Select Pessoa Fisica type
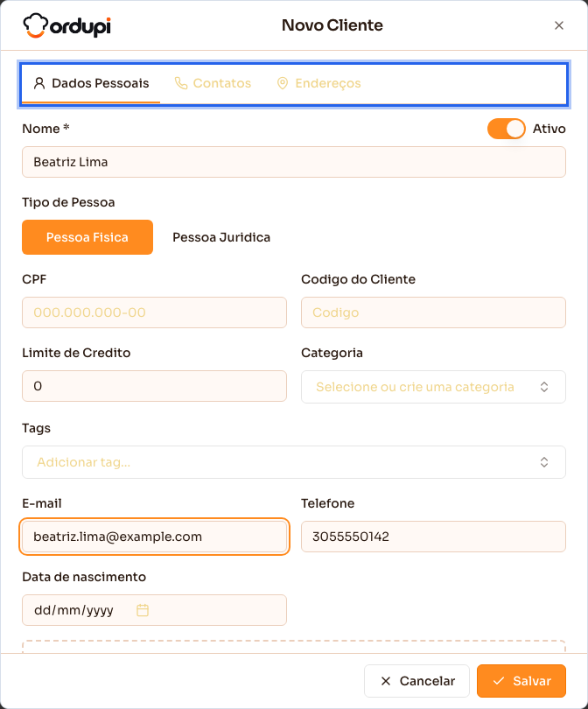This screenshot has height=709, width=588. coord(87,237)
